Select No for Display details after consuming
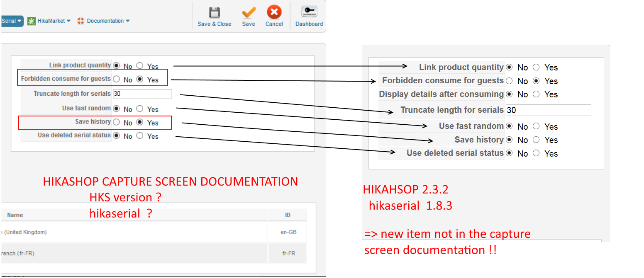The width and height of the screenshot is (644, 278). point(509,94)
